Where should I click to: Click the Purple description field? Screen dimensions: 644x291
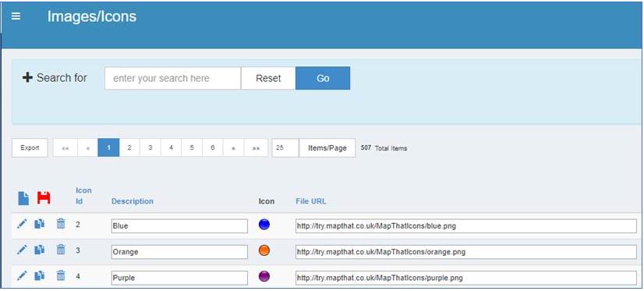(179, 278)
